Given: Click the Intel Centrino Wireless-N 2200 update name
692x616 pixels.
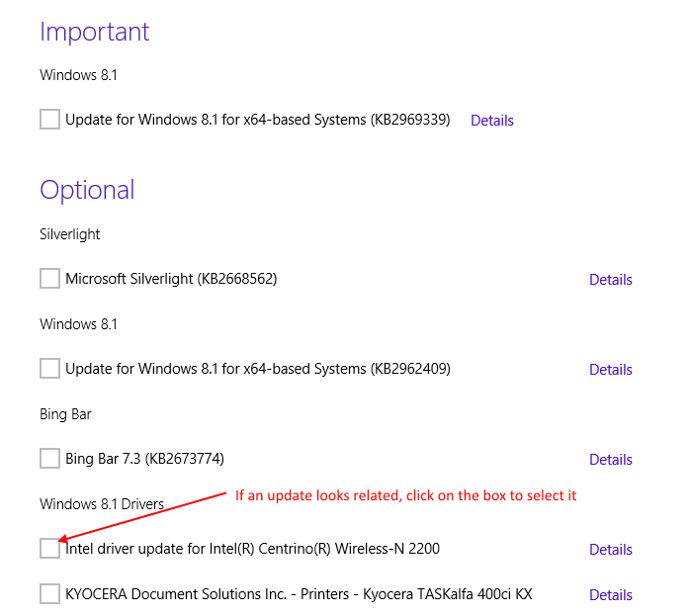Looking at the screenshot, I should coord(252,549).
